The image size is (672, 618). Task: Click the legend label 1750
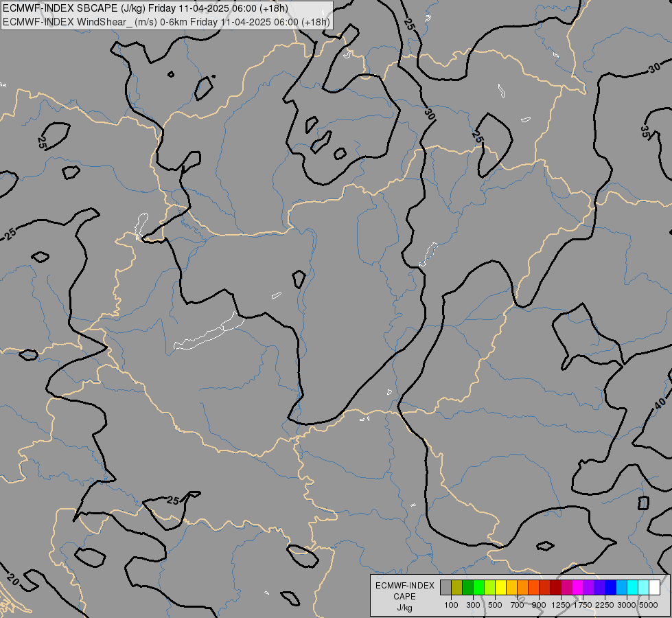tap(583, 605)
